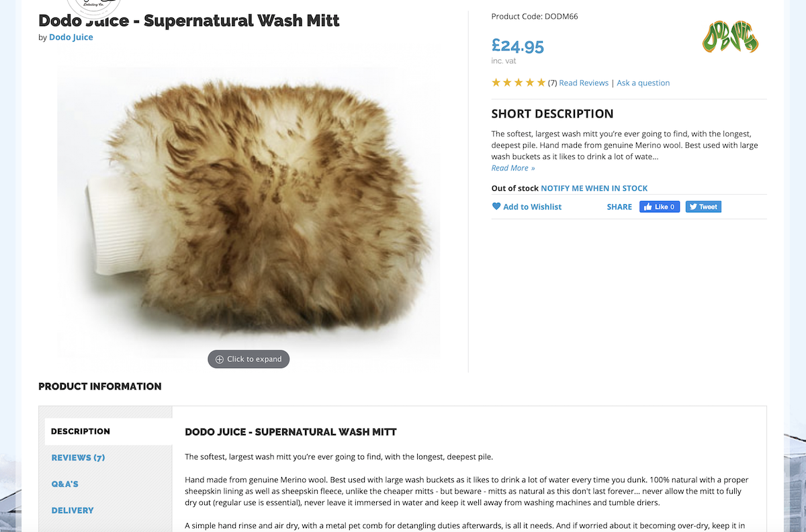
Task: Open the Dodo Juice brand link
Action: (x=71, y=37)
